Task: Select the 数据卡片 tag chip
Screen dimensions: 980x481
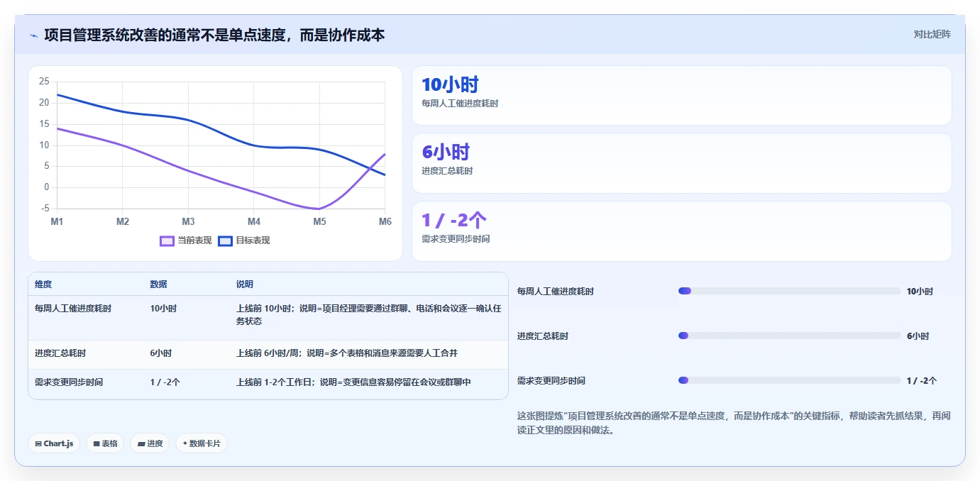Action: pos(202,443)
